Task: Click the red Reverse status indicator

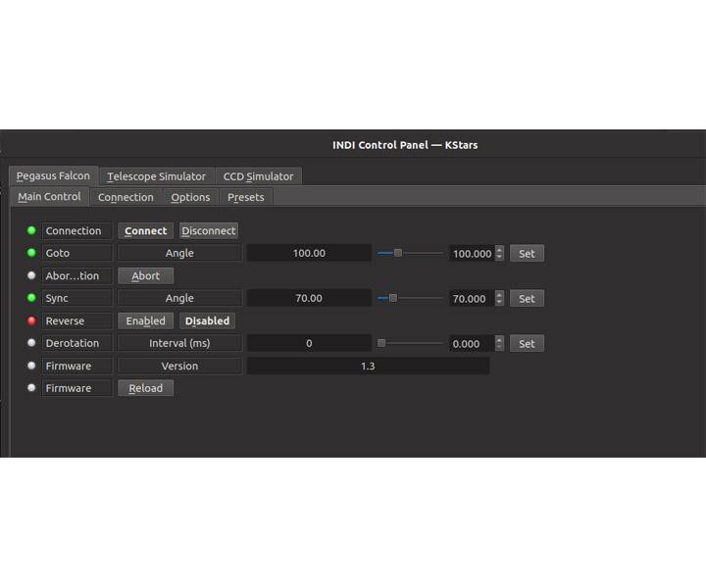Action: point(31,320)
